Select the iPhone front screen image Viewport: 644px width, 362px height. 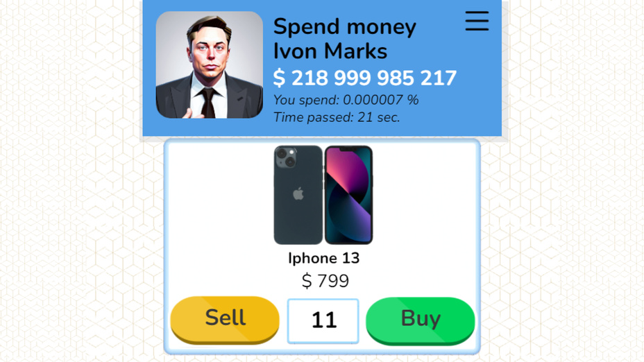point(348,195)
